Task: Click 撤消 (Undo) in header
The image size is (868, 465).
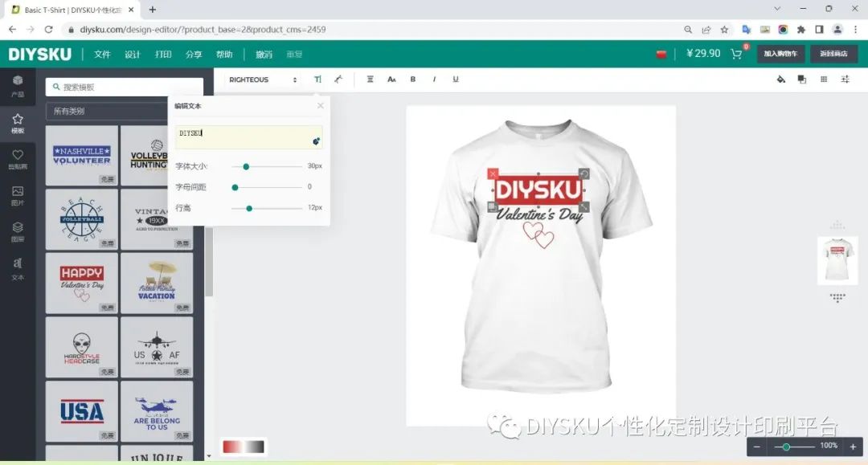Action: (x=264, y=54)
